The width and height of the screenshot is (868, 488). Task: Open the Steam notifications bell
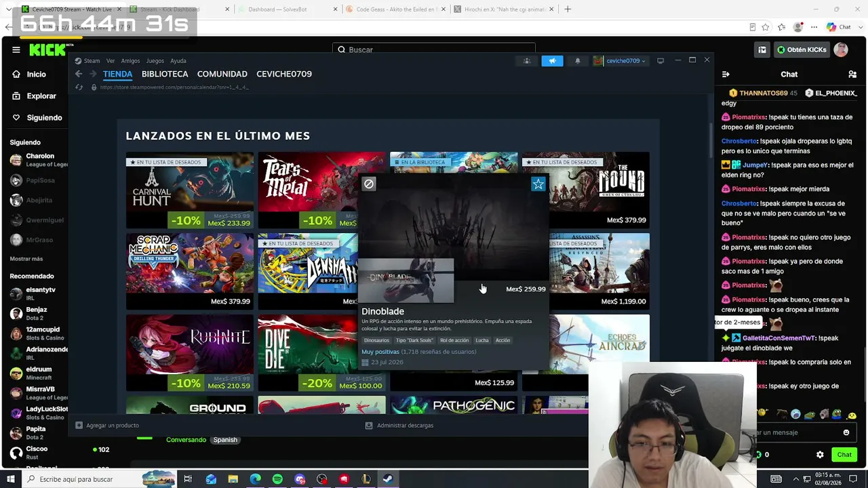click(x=578, y=61)
